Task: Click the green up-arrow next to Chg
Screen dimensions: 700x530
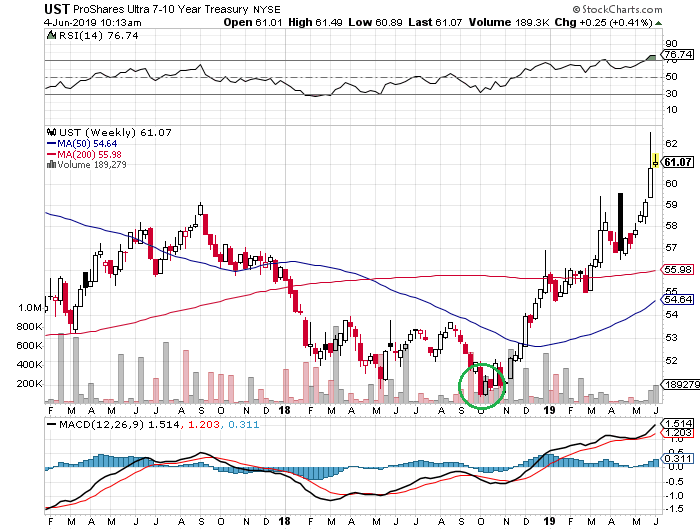Action: pyautogui.click(x=658, y=23)
